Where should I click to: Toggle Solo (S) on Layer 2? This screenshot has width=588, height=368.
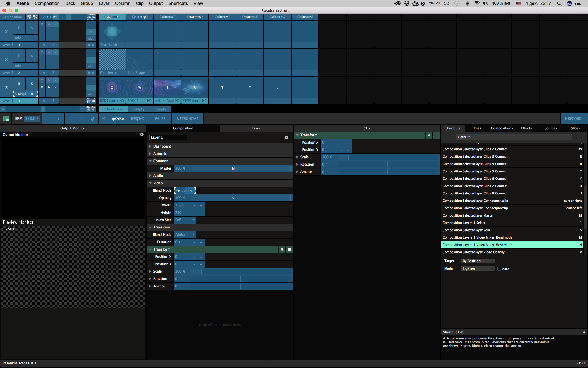[x=32, y=56]
